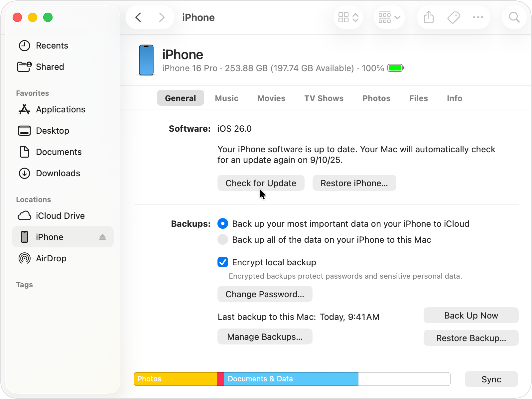532x399 pixels.
Task: Open the grouping options dropdown
Action: (x=389, y=17)
